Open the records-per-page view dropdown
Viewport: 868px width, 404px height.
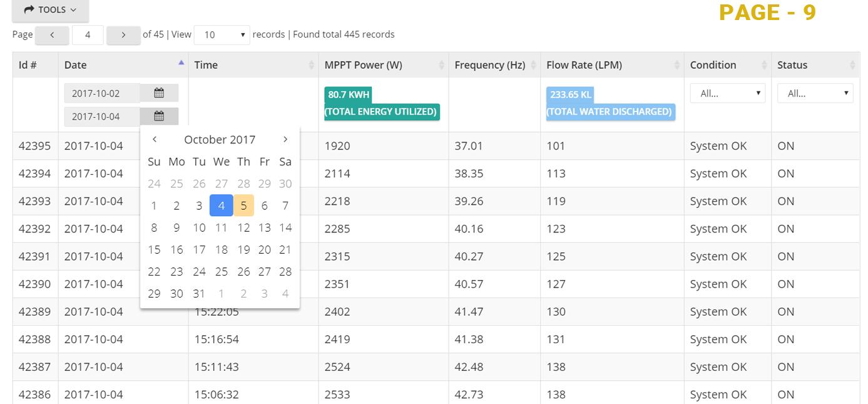coord(222,35)
